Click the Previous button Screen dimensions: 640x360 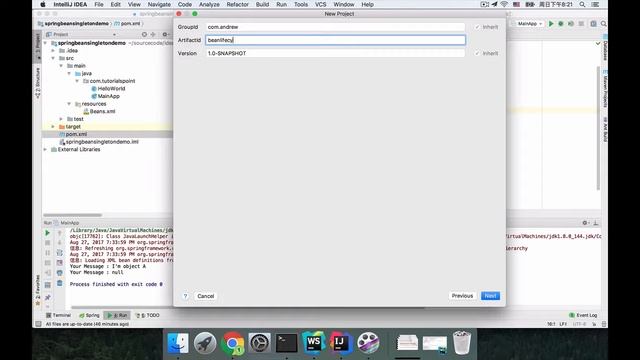tap(462, 296)
